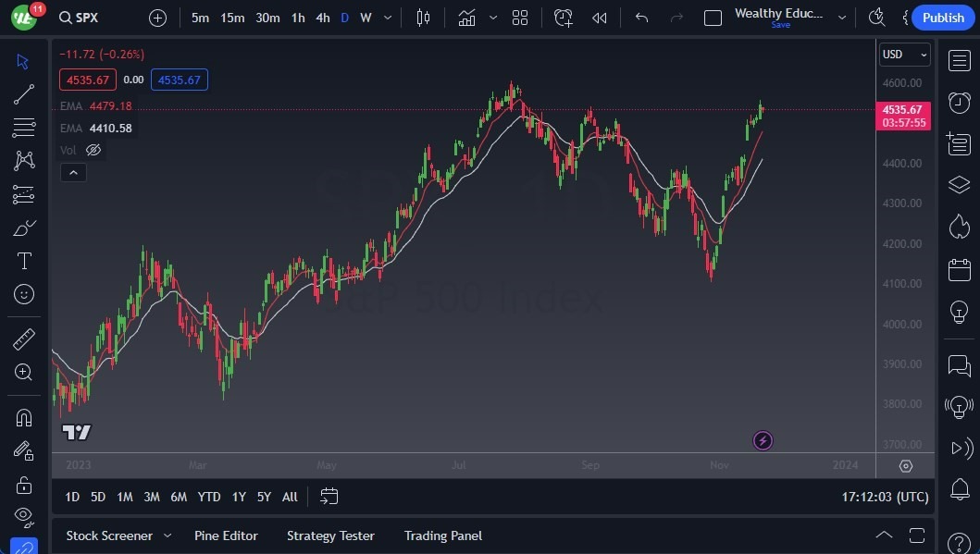
Task: Select the Zoom In tool
Action: click(x=23, y=373)
